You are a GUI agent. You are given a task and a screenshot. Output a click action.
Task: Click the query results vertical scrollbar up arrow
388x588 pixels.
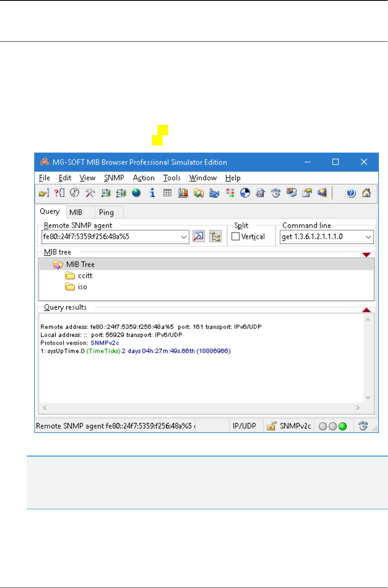(x=368, y=320)
